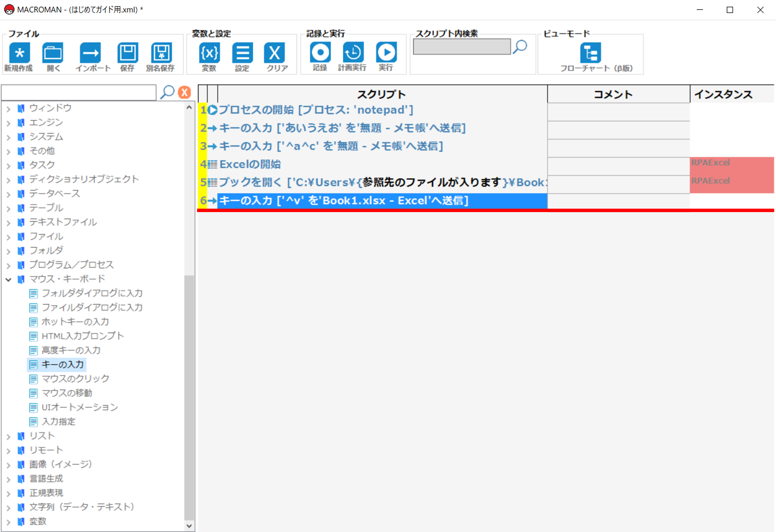This screenshot has width=776, height=532.
Task: Open a file with the 開く icon
Action: click(x=53, y=52)
